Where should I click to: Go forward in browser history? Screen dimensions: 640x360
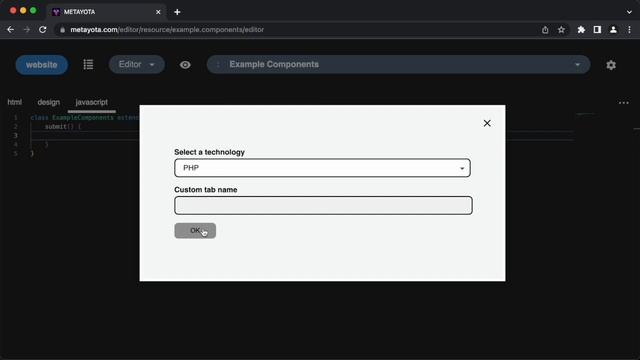[x=27, y=30]
